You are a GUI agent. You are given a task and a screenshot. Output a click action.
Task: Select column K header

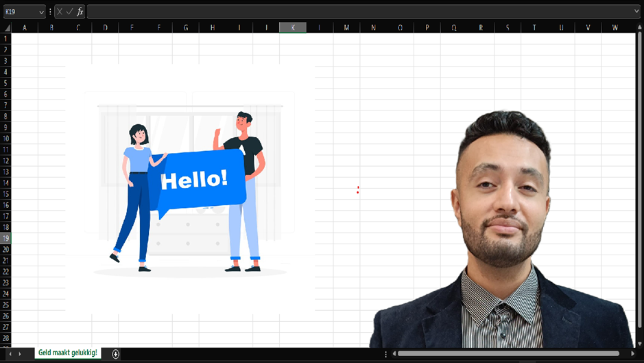[x=293, y=27]
